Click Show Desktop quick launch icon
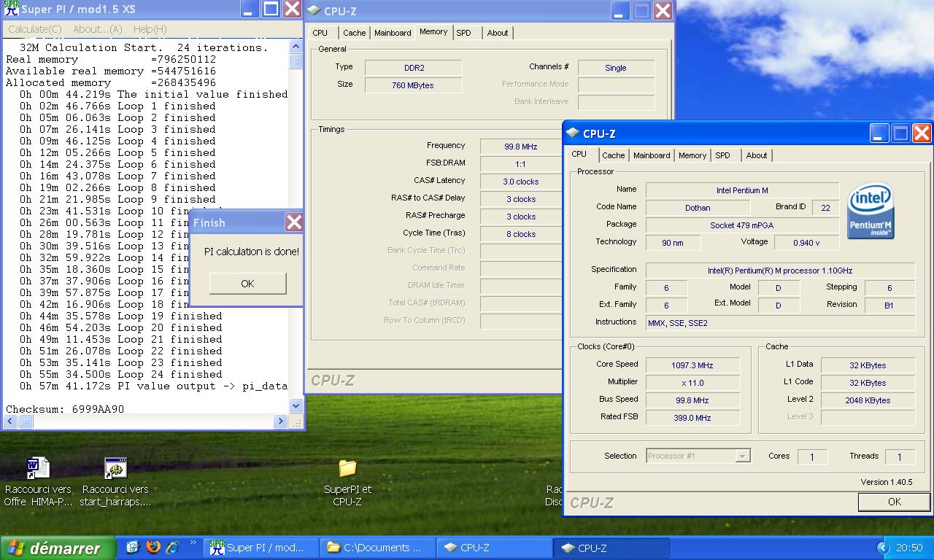This screenshot has width=934, height=560. [x=133, y=547]
